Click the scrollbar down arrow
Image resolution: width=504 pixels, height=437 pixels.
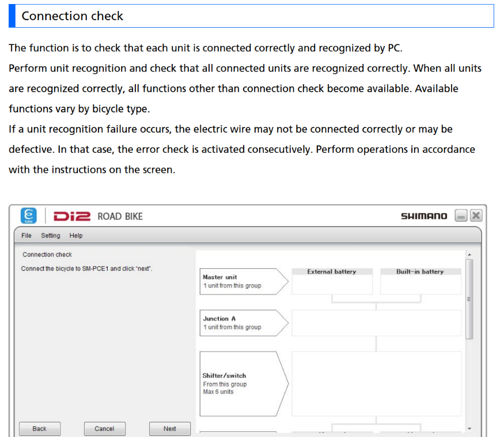click(469, 429)
